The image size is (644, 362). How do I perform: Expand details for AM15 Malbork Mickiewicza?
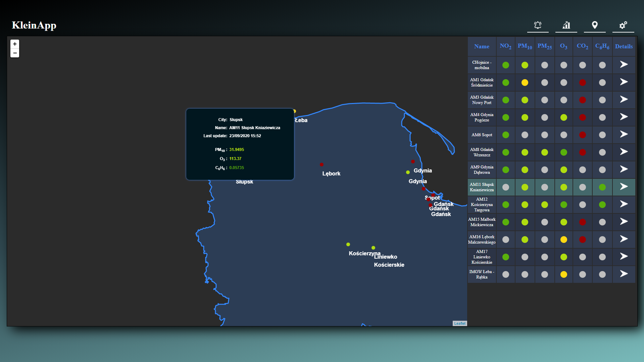coord(624,222)
